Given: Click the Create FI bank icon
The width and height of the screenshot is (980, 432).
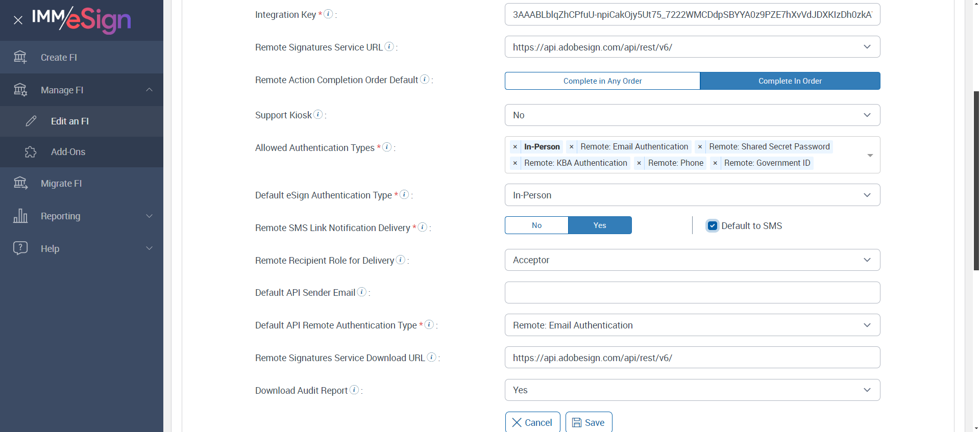Looking at the screenshot, I should coord(20,57).
